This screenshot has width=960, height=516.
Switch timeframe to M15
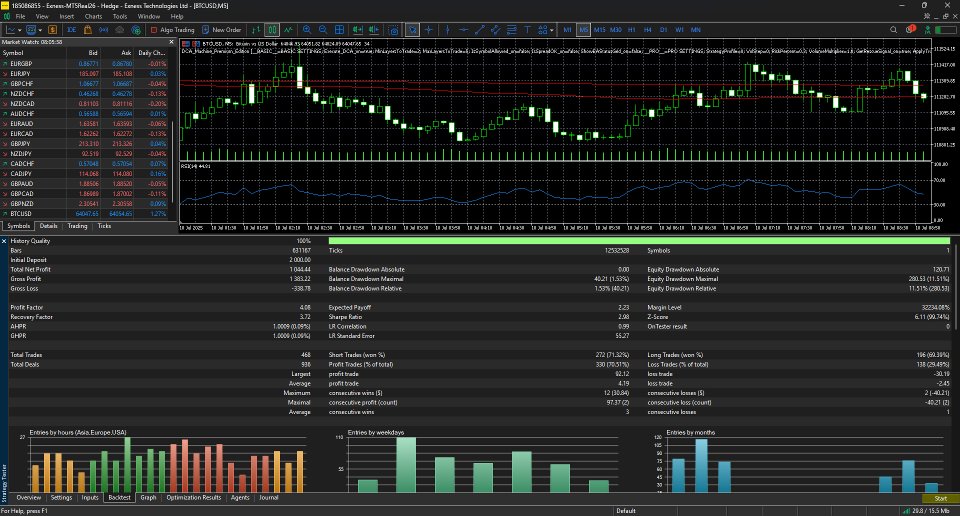599,29
